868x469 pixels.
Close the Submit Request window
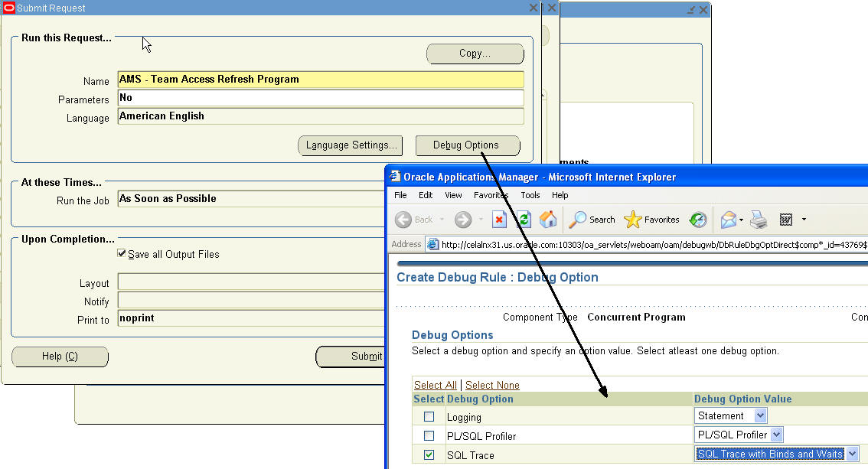tap(533, 8)
